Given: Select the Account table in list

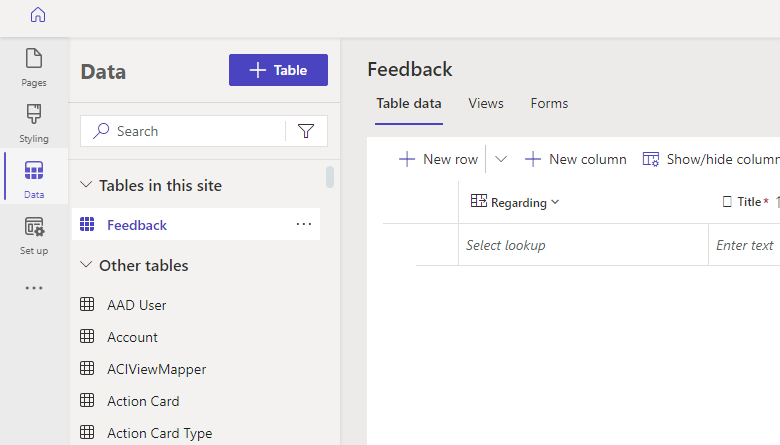Looking at the screenshot, I should tap(132, 337).
